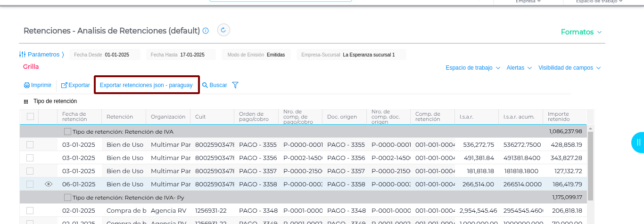644x224 pixels.
Task: Open the Visibilidad de campos menu
Action: [x=569, y=68]
